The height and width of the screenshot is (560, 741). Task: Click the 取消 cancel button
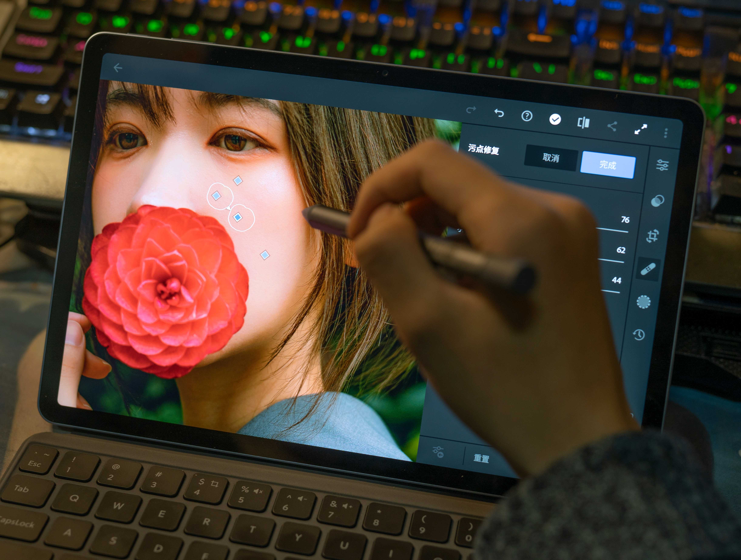click(x=551, y=158)
